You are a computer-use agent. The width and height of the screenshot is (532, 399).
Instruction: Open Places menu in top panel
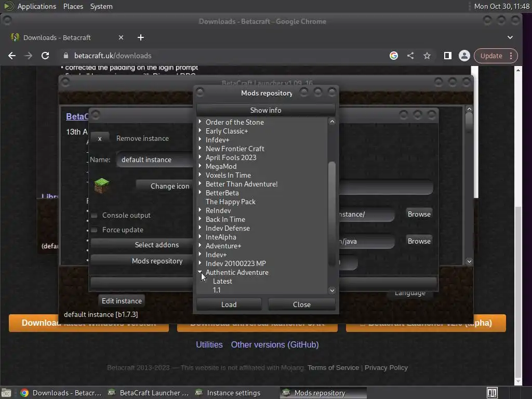click(x=73, y=6)
